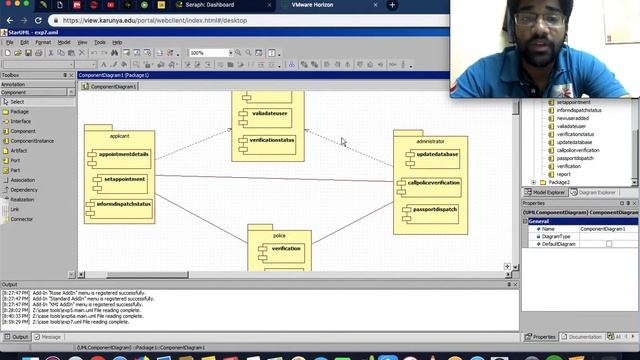Open the font name dropdown
The height and width of the screenshot is (360, 640).
71,64
